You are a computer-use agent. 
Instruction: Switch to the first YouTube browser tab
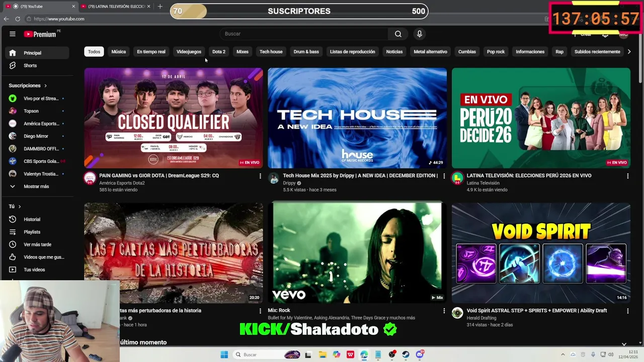[x=39, y=6]
